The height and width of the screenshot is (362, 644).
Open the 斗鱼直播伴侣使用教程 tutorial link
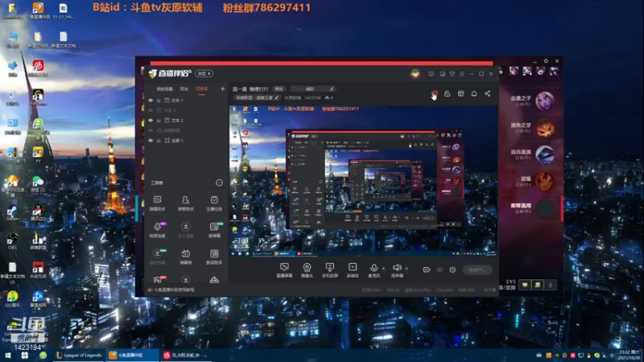[x=174, y=290]
